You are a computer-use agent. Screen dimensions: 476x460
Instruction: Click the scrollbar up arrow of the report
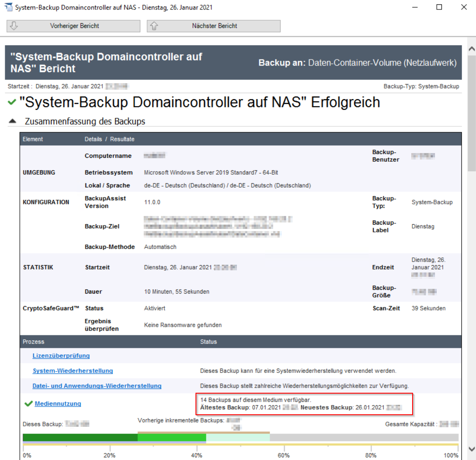tap(471, 50)
